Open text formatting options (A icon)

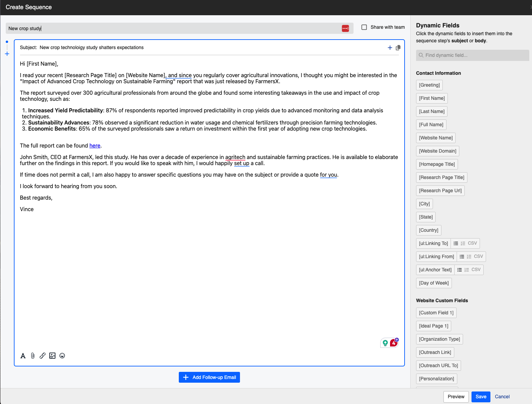(23, 356)
